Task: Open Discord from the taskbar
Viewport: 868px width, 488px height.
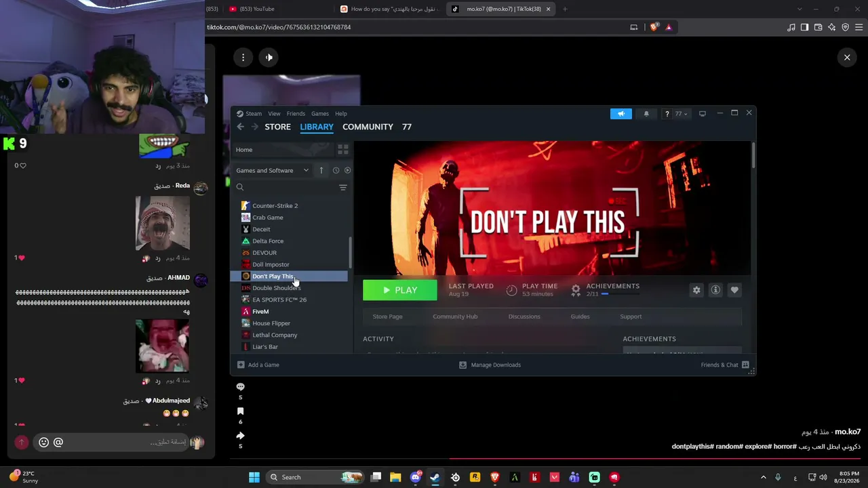Action: coord(416,477)
